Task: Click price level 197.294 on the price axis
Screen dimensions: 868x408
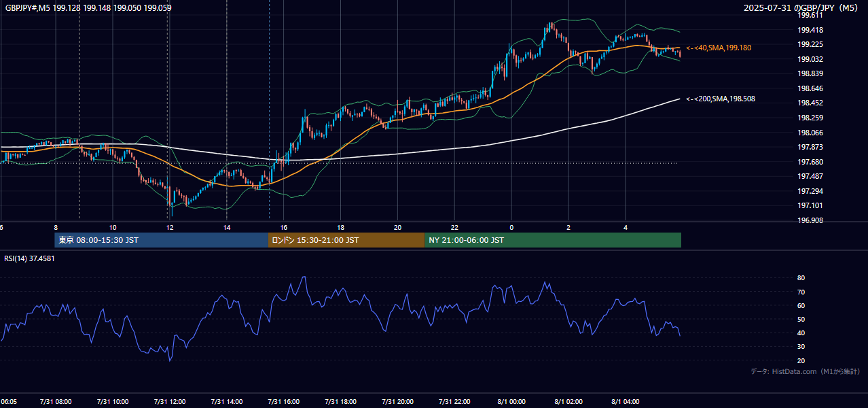Action: click(x=810, y=191)
